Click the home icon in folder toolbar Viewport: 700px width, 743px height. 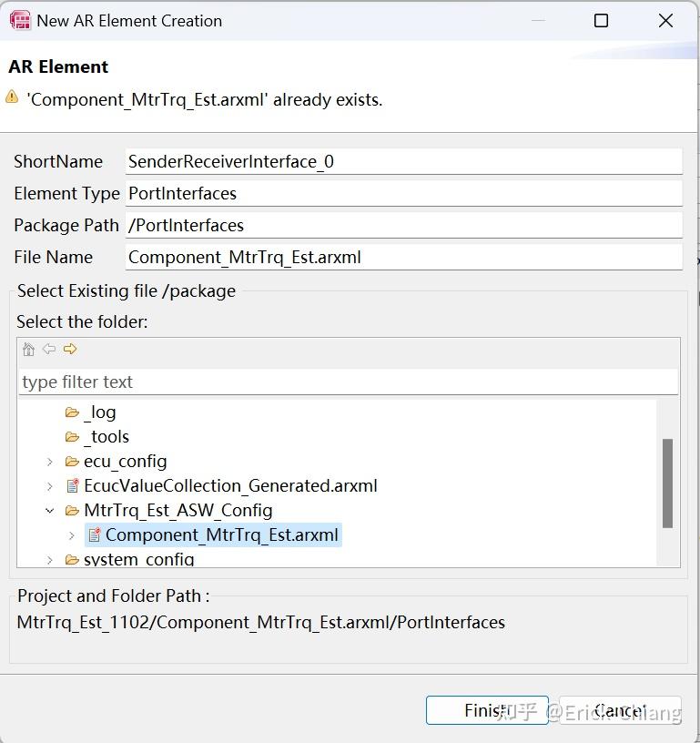click(28, 350)
